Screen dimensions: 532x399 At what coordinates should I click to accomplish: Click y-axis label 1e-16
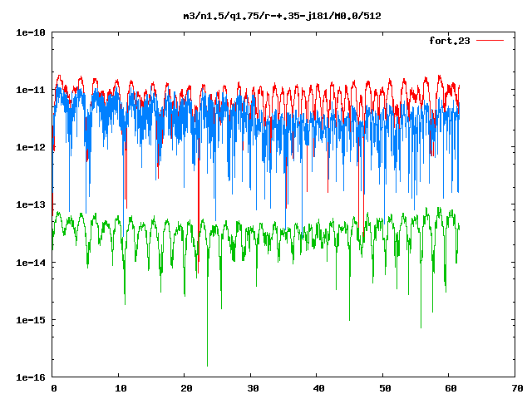click(x=31, y=377)
